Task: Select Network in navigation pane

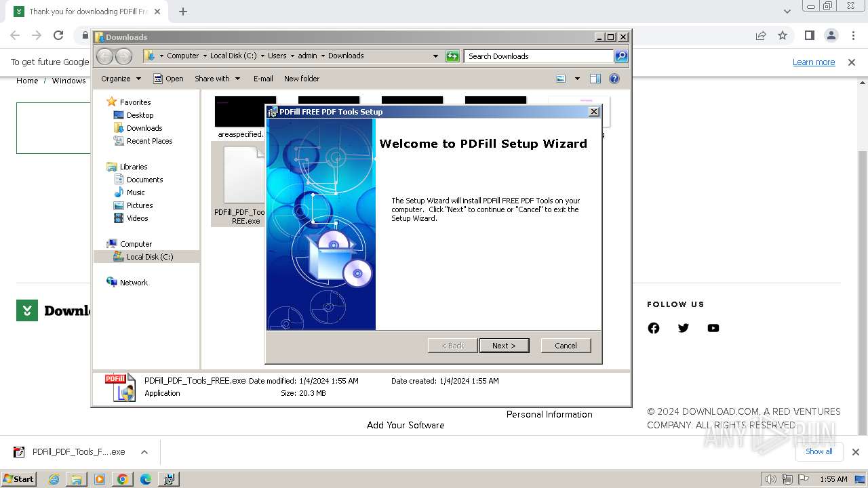Action: (134, 283)
